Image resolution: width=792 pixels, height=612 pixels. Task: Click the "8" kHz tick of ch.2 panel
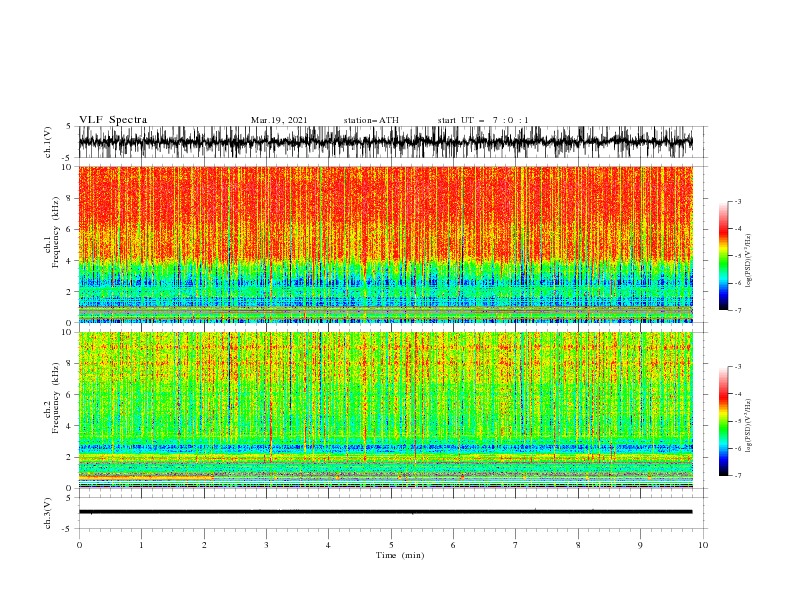click(69, 364)
